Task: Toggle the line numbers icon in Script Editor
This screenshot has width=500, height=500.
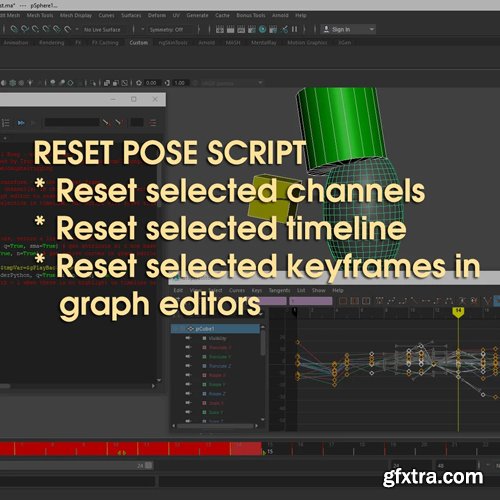Action: coord(6,123)
